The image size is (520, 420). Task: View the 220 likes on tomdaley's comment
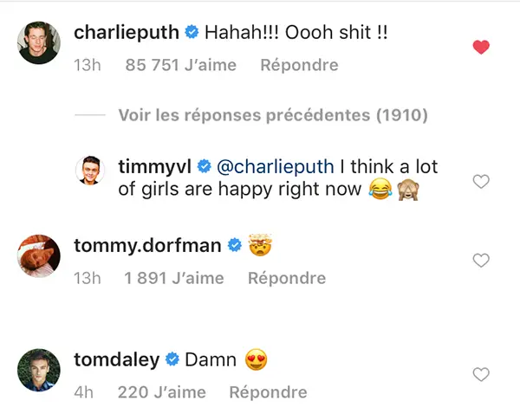[x=161, y=392]
